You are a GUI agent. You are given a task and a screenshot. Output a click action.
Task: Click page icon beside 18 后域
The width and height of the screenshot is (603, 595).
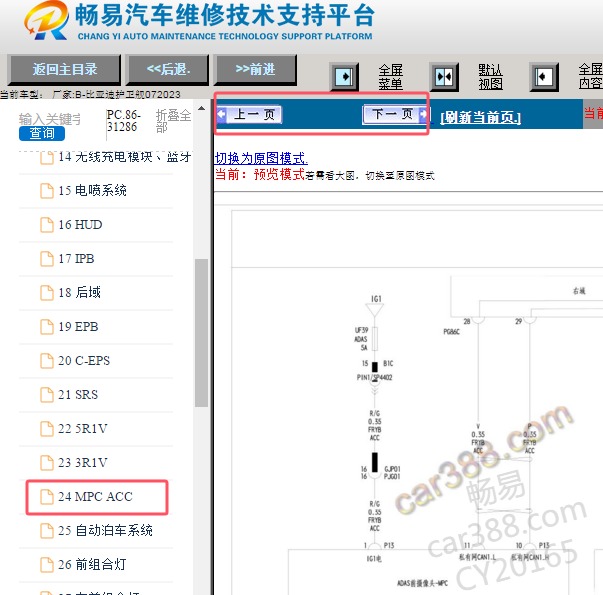coord(47,292)
